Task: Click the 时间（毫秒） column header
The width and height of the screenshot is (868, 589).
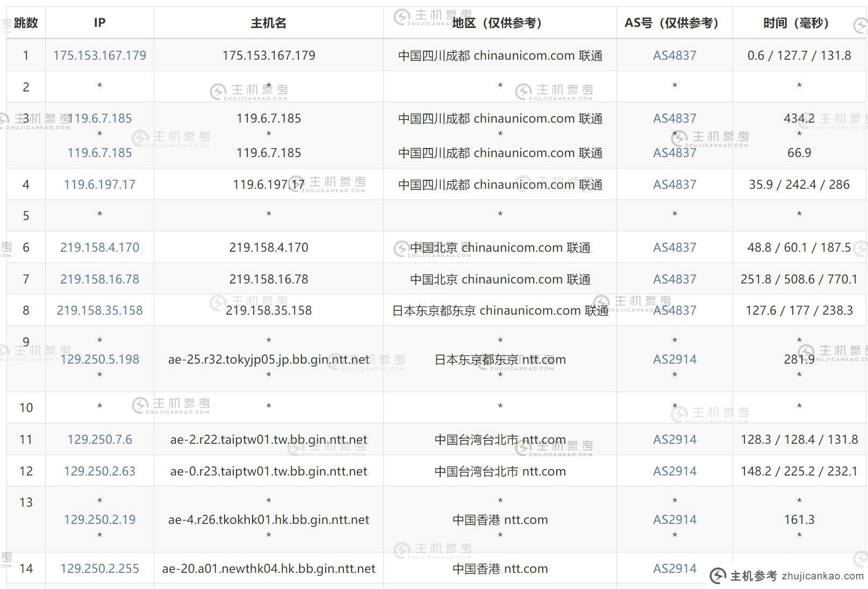Action: (x=799, y=23)
